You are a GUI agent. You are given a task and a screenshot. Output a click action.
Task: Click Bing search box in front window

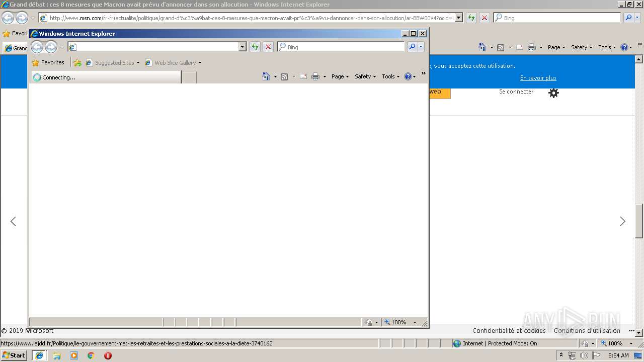click(x=341, y=47)
